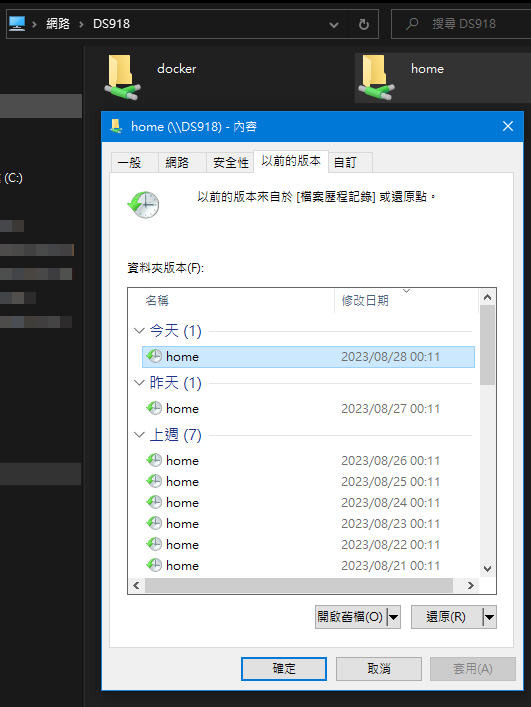The width and height of the screenshot is (531, 707).
Task: Click restore icon of 2023/08/26 version
Action: click(154, 460)
